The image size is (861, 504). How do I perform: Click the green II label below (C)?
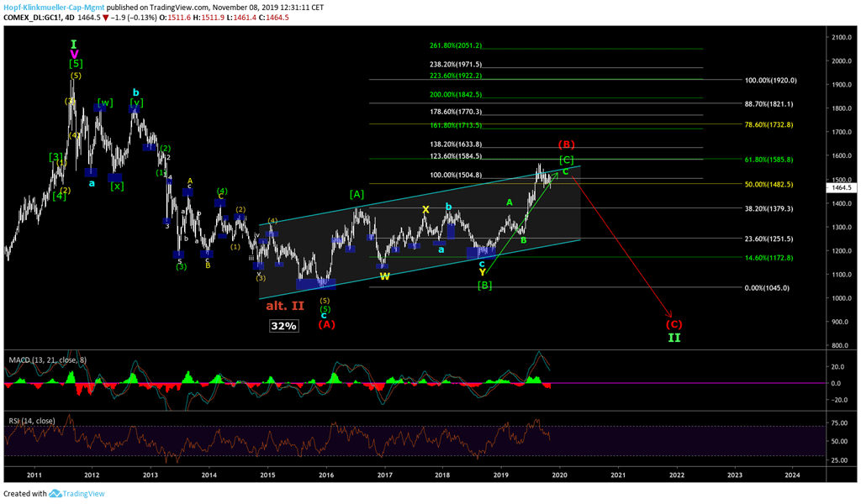point(674,338)
